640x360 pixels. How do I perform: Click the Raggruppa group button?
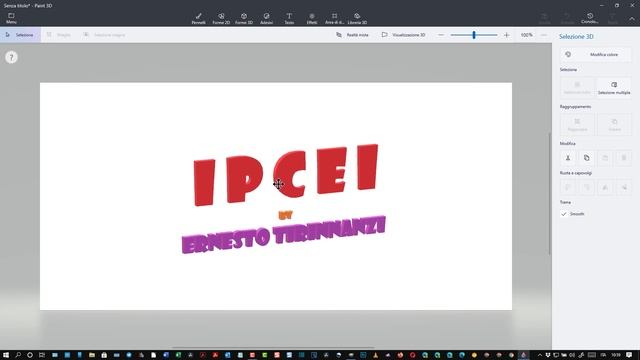click(577, 124)
